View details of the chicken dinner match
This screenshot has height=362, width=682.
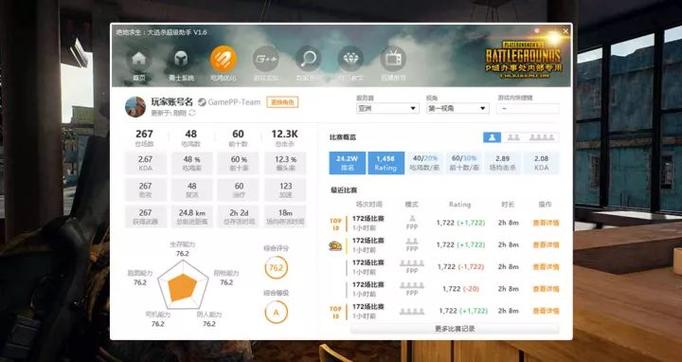click(546, 245)
